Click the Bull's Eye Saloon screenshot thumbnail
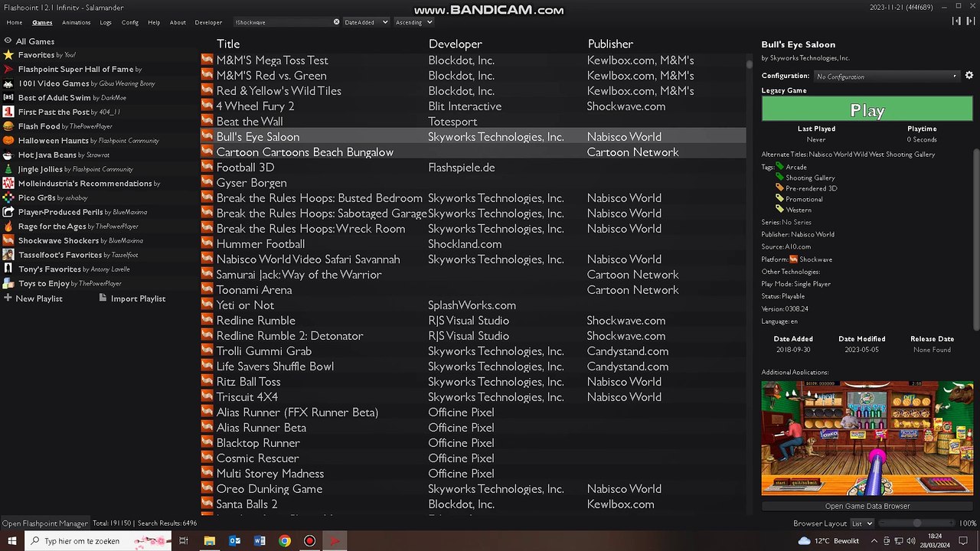Image resolution: width=980 pixels, height=551 pixels. [x=867, y=439]
